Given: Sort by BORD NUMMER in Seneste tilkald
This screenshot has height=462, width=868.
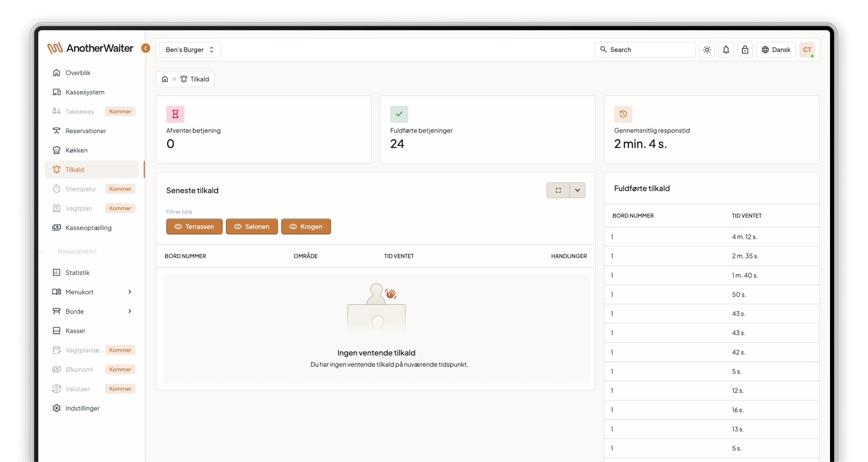Looking at the screenshot, I should click(x=185, y=256).
